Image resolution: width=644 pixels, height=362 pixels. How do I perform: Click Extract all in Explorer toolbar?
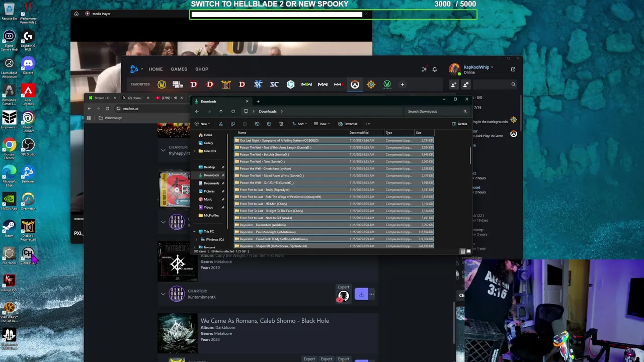pyautogui.click(x=348, y=124)
